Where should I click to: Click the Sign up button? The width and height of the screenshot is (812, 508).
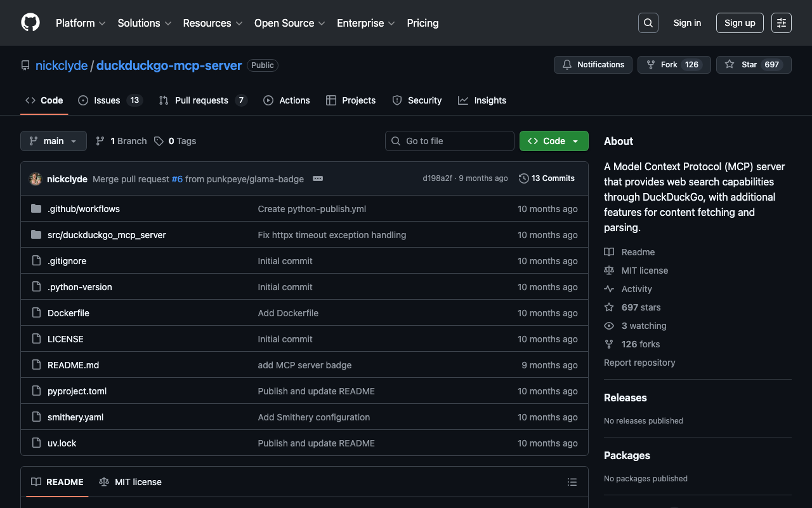point(739,23)
